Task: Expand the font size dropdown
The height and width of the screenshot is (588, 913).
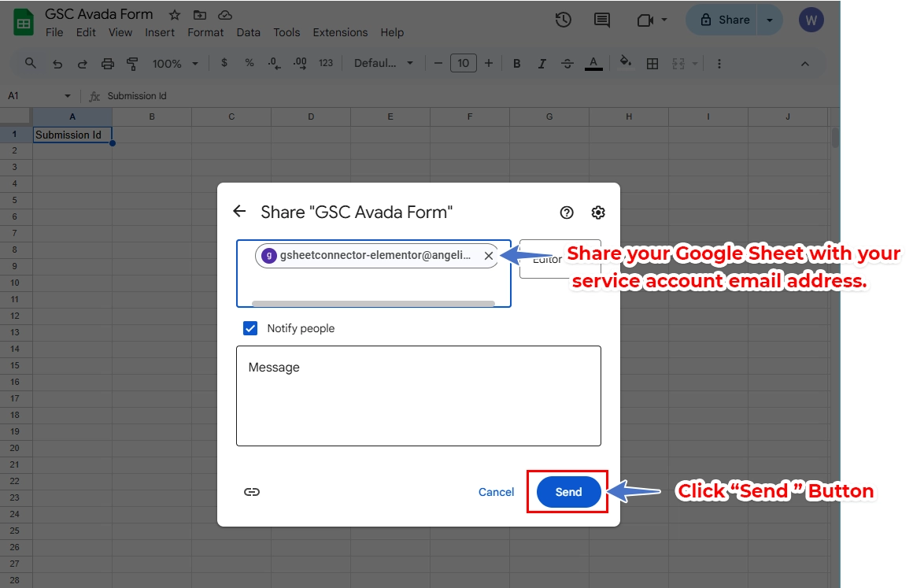Action: 463,63
